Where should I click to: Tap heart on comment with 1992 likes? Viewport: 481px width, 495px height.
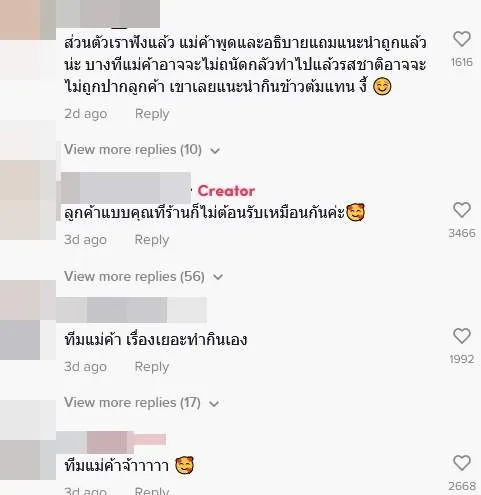(462, 336)
